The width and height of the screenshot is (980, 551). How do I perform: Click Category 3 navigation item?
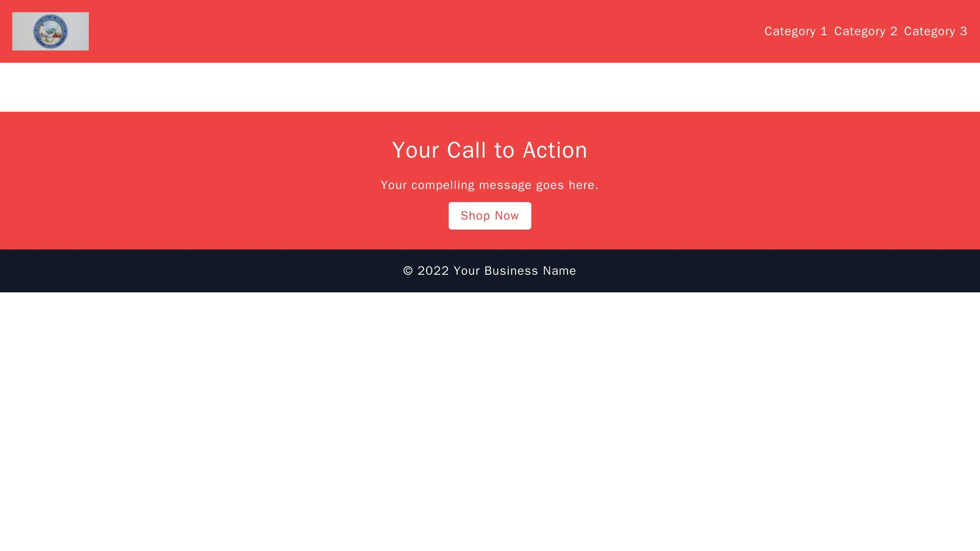(936, 32)
